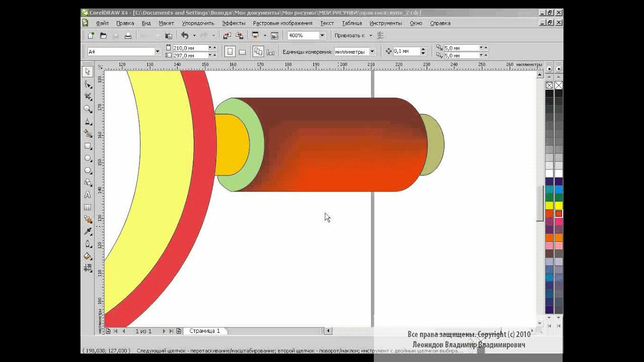Open the Инструменты menu

385,23
